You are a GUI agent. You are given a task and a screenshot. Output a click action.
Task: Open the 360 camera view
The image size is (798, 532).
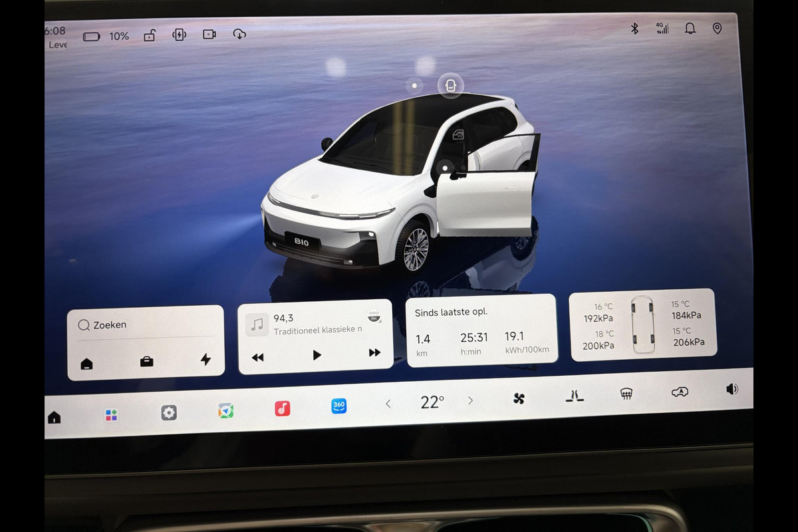[x=339, y=406]
